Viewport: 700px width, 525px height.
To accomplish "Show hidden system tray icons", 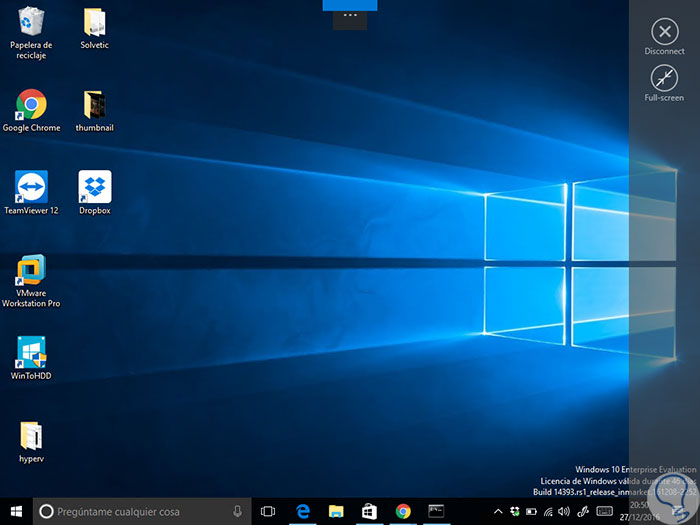I will click(498, 512).
